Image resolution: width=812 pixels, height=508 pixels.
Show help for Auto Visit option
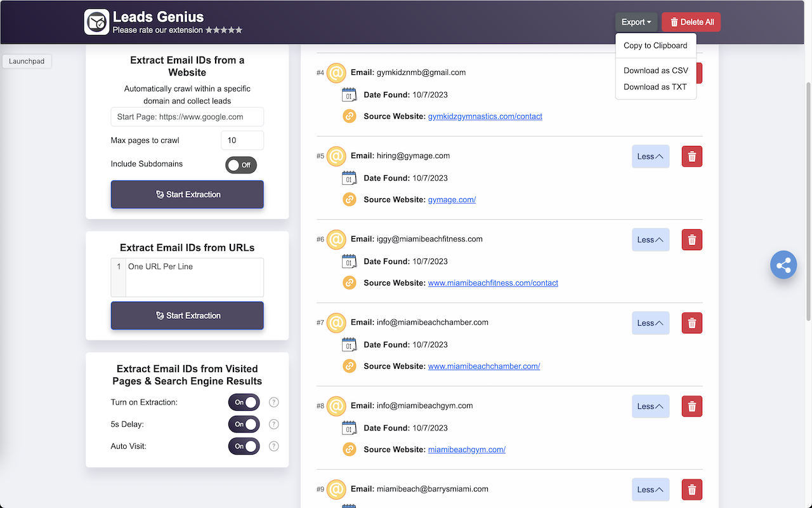[274, 446]
